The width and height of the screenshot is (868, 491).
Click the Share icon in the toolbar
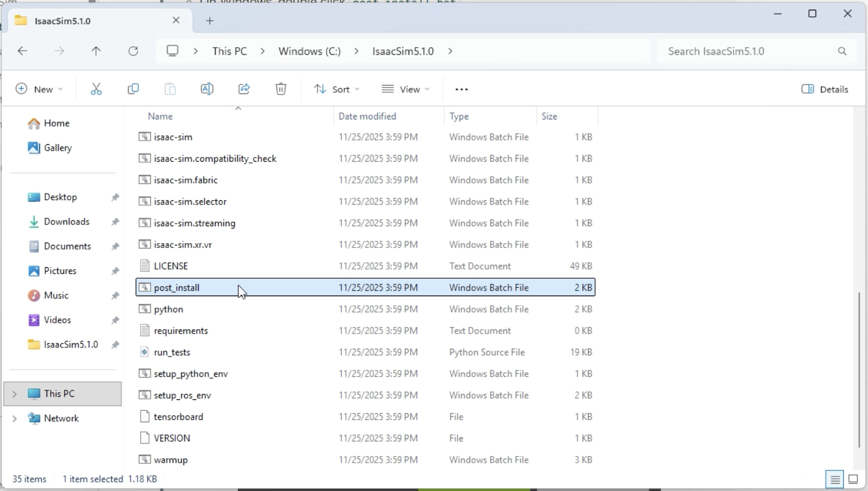point(244,89)
